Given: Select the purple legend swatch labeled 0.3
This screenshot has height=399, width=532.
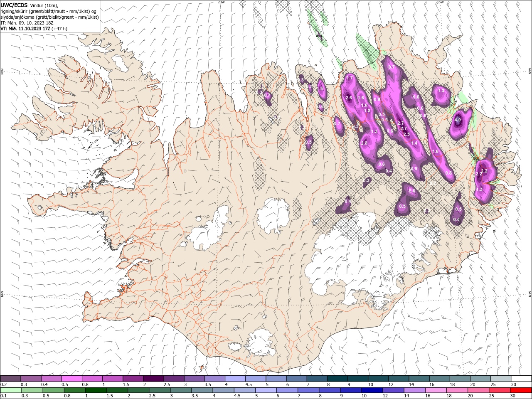Looking at the screenshot, I should [31, 379].
